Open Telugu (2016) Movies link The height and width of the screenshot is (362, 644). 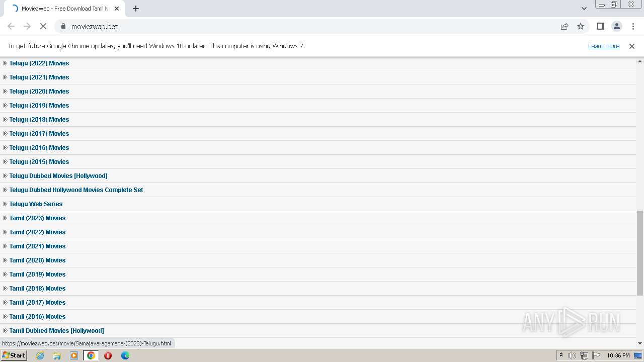coord(39,148)
